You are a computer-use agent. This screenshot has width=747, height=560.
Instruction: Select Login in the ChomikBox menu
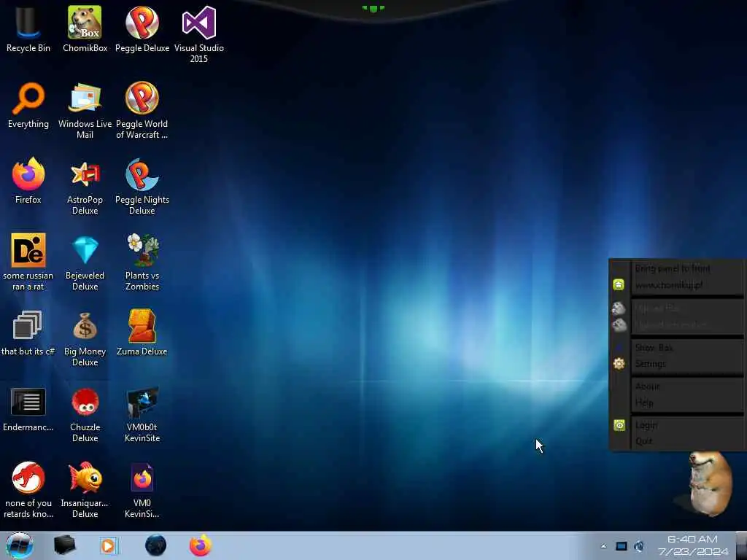pyautogui.click(x=646, y=425)
